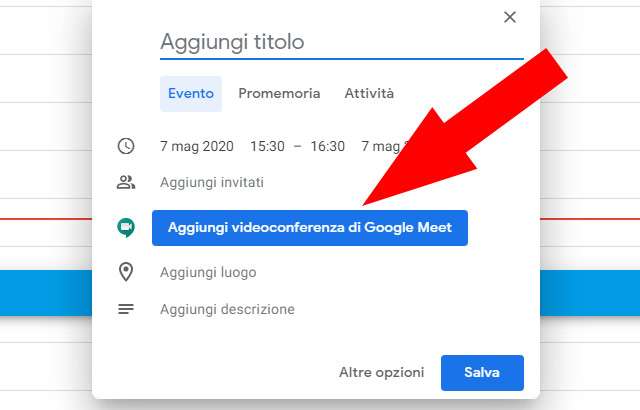Add a Google Meet videoconference
The height and width of the screenshot is (410, 640).
coord(309,228)
